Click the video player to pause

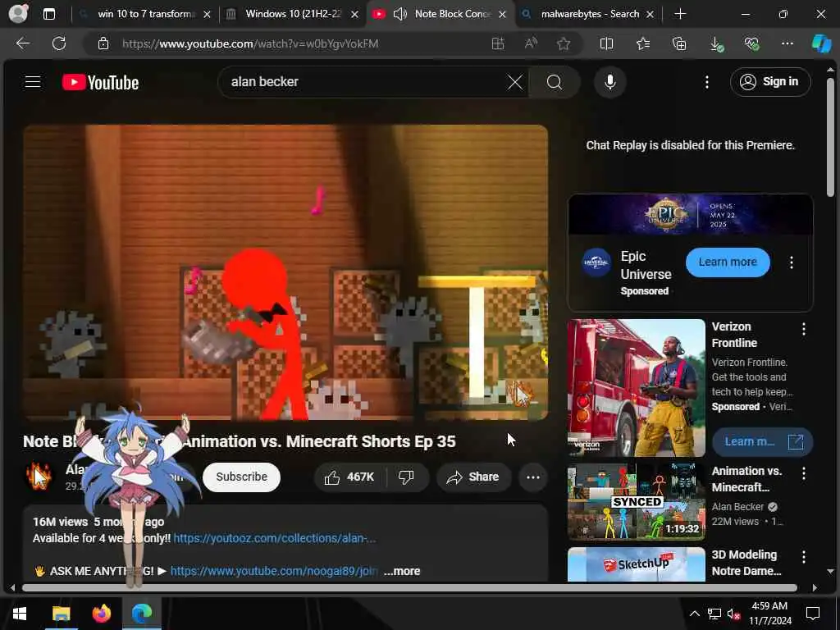[285, 272]
